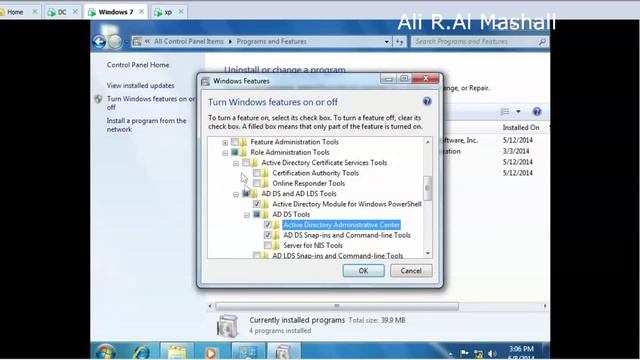The image size is (640, 360).
Task: Click Programs and Features breadcrumb
Action: [271, 42]
